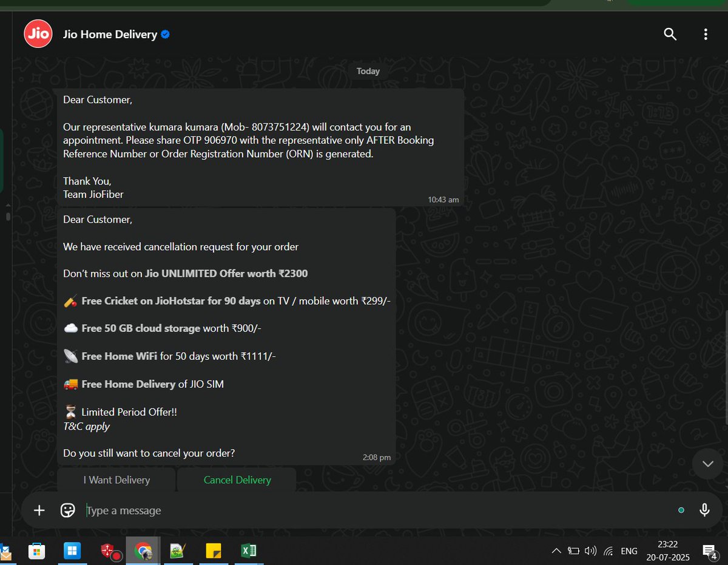Viewport: 728px width, 565px height.
Task: Click the Free Cricket on JioHotstar line
Action: (x=227, y=301)
